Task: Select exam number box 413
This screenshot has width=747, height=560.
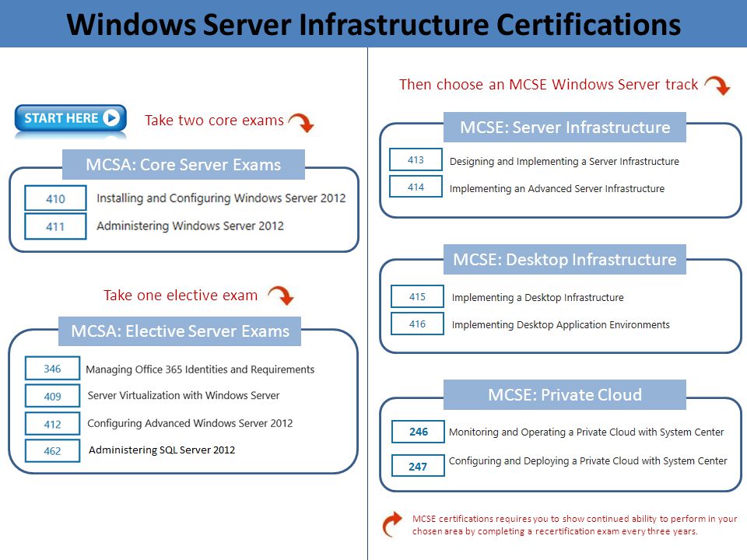Action: (x=416, y=159)
